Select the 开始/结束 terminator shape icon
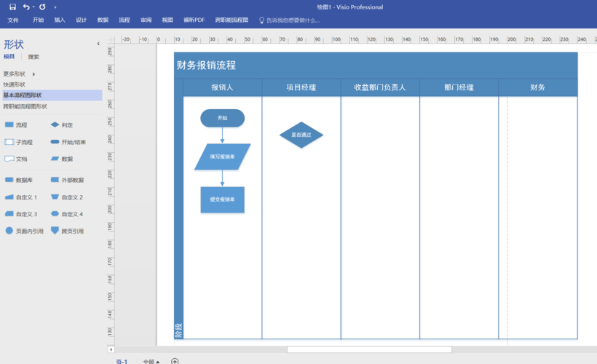This screenshot has height=364, width=597. [55, 142]
